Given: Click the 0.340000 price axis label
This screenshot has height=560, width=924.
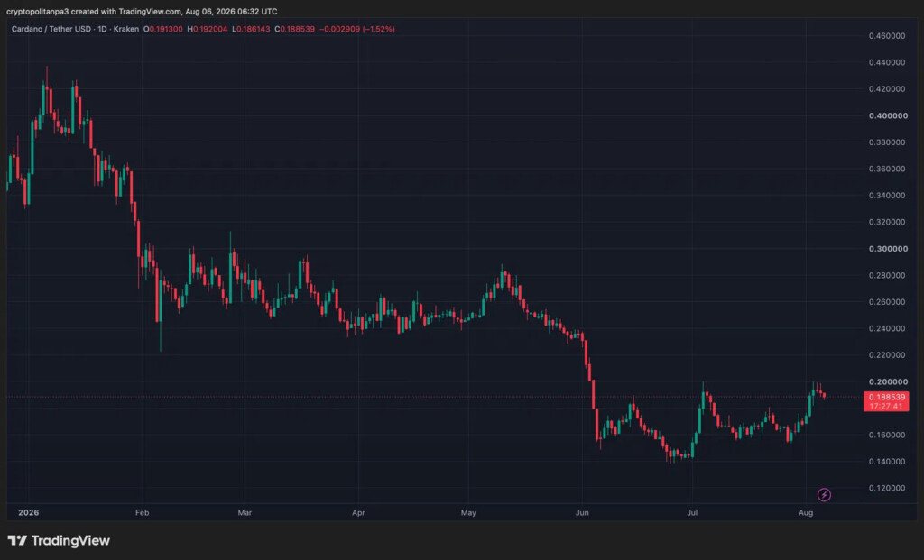Looking at the screenshot, I should tap(887, 196).
